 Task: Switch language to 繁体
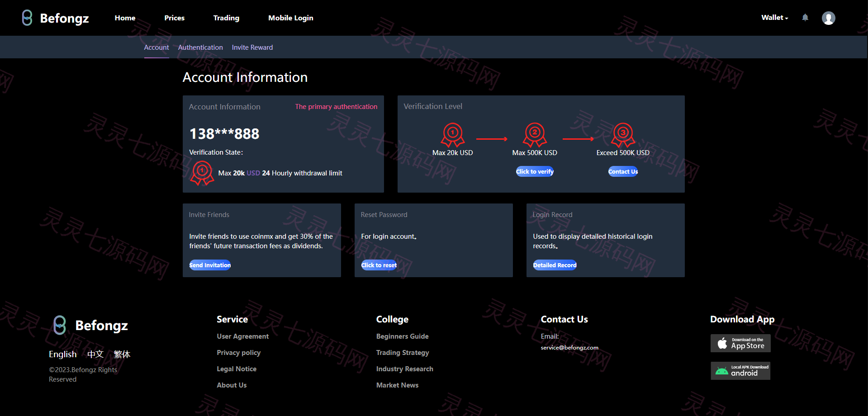[122, 354]
